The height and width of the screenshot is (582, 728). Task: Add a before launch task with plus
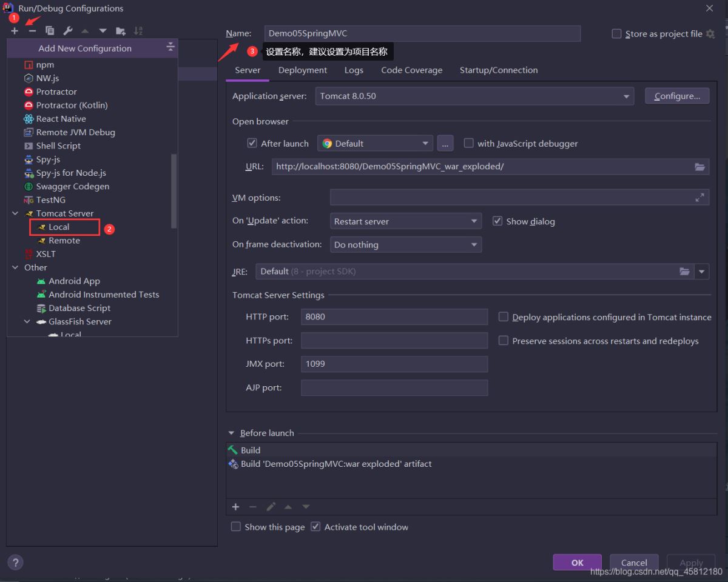point(236,507)
